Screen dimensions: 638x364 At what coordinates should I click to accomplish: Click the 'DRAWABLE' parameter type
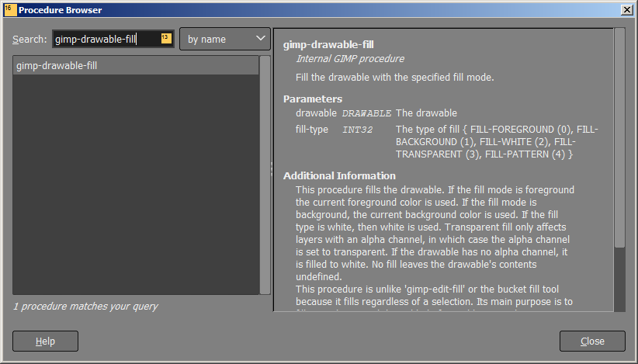coord(366,113)
